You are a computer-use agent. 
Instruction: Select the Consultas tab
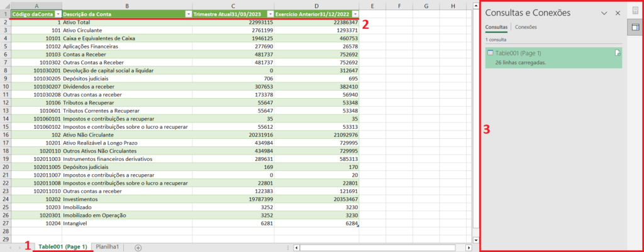(x=496, y=27)
